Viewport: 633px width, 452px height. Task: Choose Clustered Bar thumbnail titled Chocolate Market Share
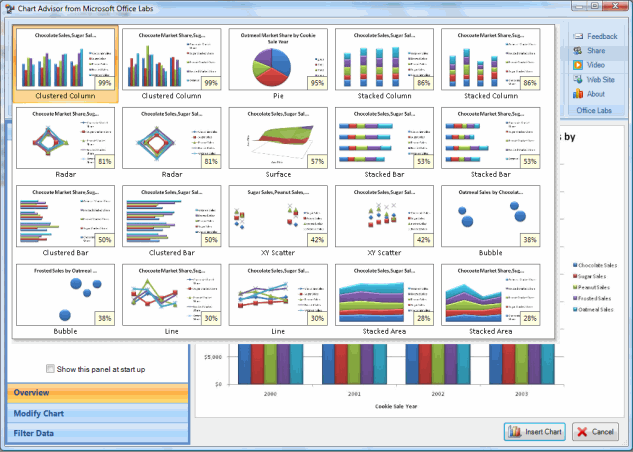[x=65, y=216]
